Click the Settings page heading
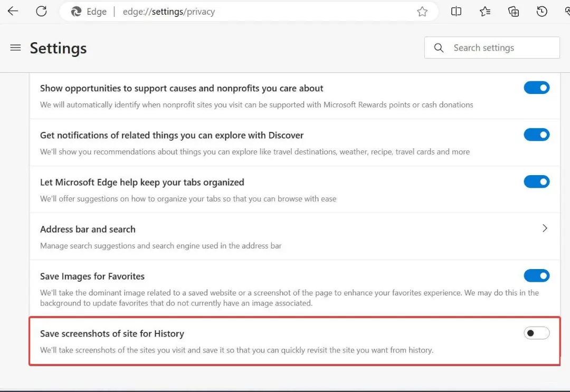Screen dimensions: 570x392 58,48
